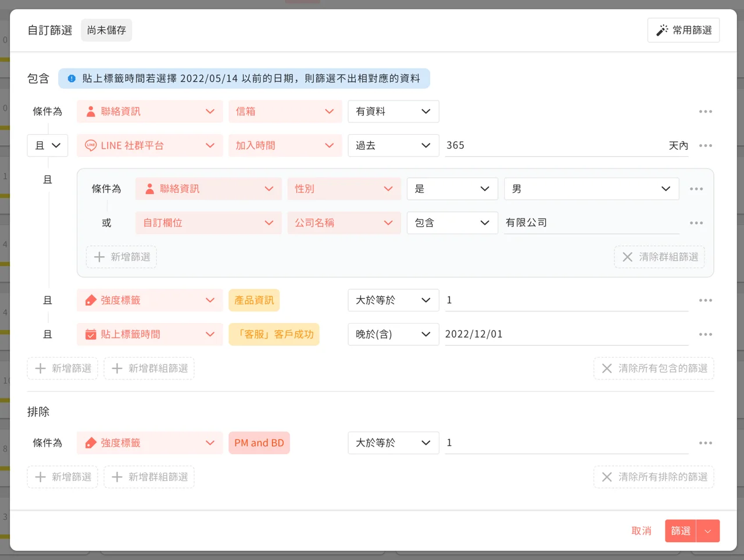Add a group filter under 排除 section
Viewport: 744px width, 560px height.
pos(149,477)
